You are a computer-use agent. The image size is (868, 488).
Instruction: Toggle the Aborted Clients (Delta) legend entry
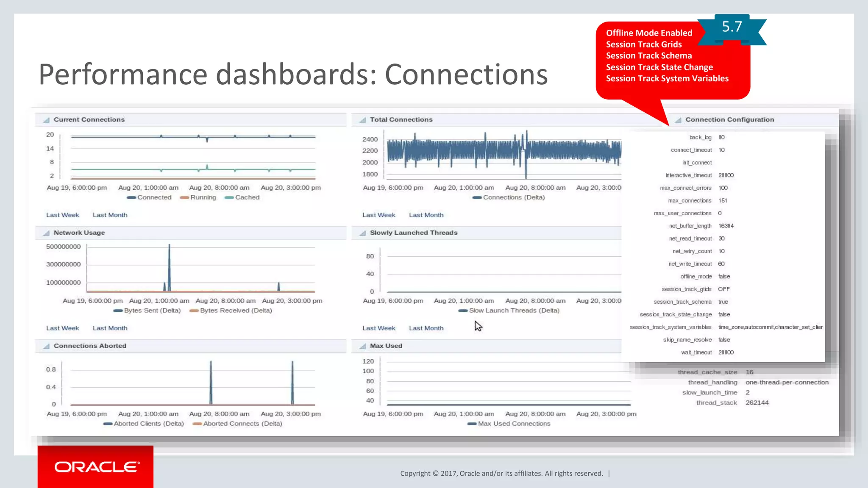click(144, 424)
